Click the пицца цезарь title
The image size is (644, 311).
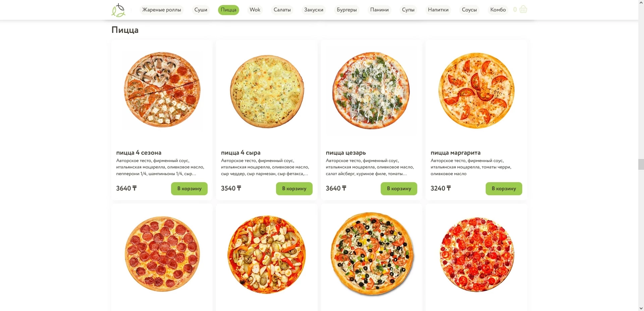point(346,153)
